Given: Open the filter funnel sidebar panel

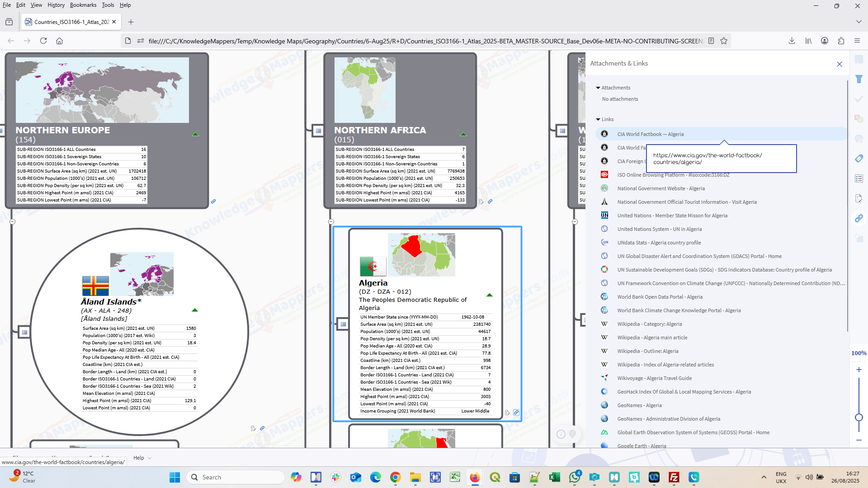Looking at the screenshot, I should (859, 79).
